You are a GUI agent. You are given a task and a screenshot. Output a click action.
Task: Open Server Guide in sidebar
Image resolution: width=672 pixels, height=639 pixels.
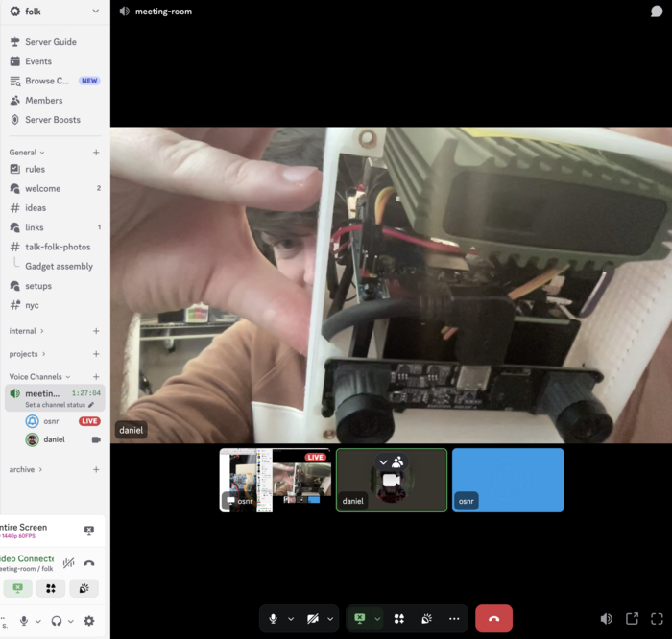[x=51, y=42]
